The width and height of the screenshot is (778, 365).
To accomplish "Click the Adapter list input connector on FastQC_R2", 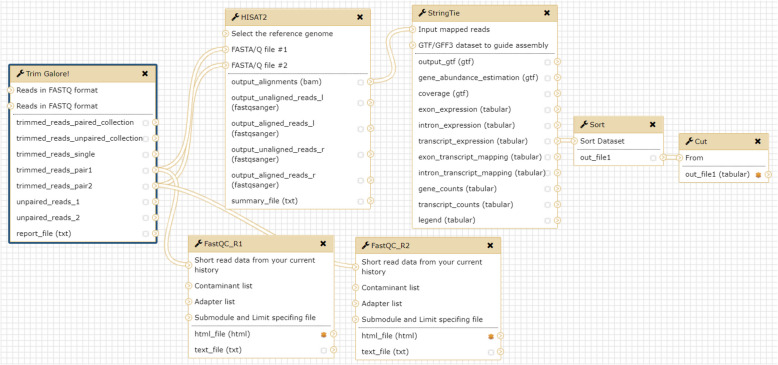I will (356, 304).
